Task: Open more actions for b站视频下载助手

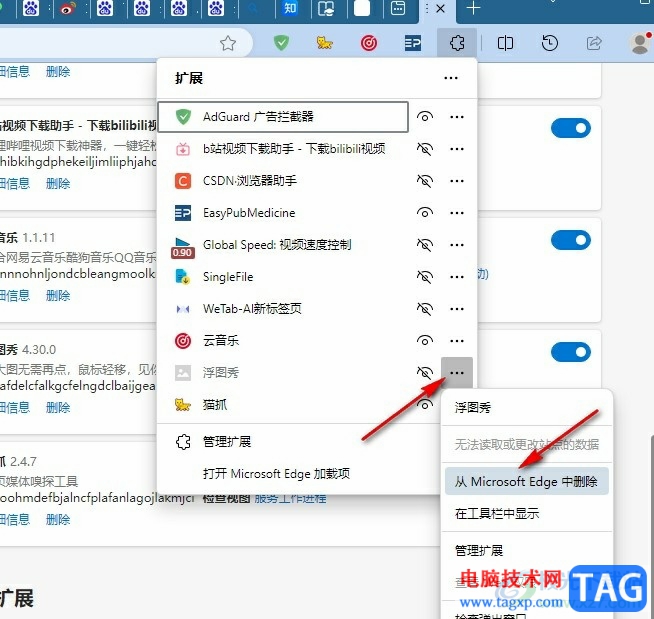Action: coord(457,149)
